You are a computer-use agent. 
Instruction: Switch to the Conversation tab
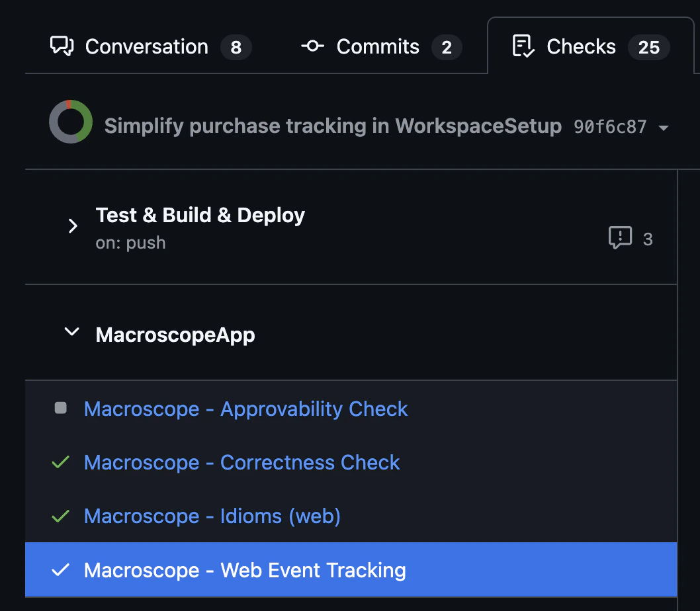point(146,46)
